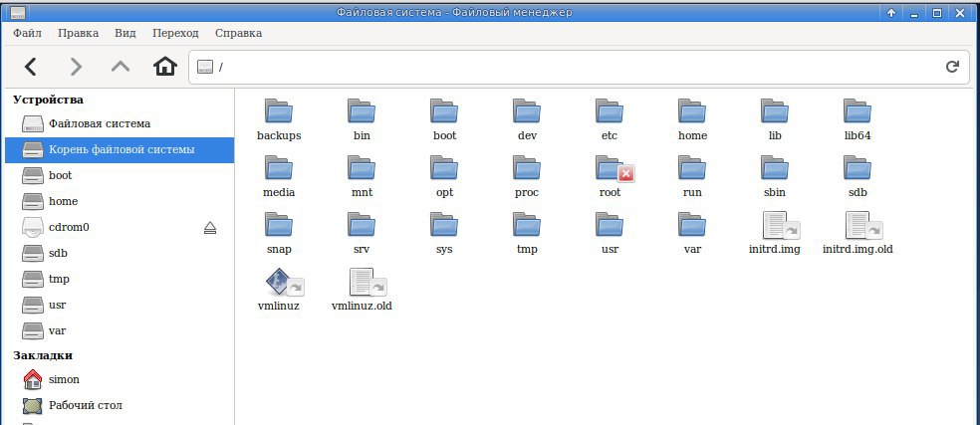Open the Файл menu
The height and width of the screenshot is (425, 980).
pyautogui.click(x=28, y=33)
